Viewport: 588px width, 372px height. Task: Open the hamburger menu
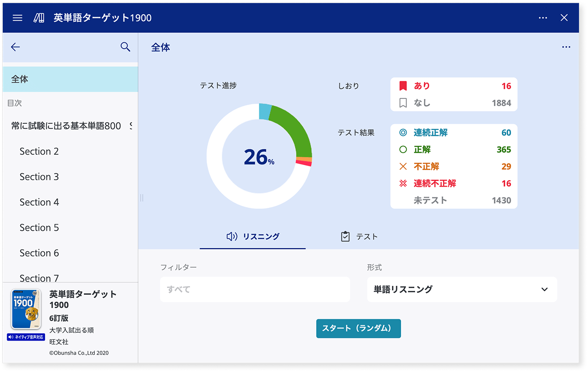point(17,18)
